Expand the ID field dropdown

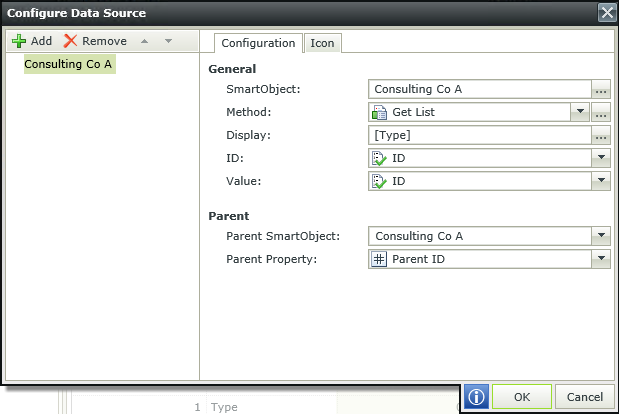click(x=601, y=158)
